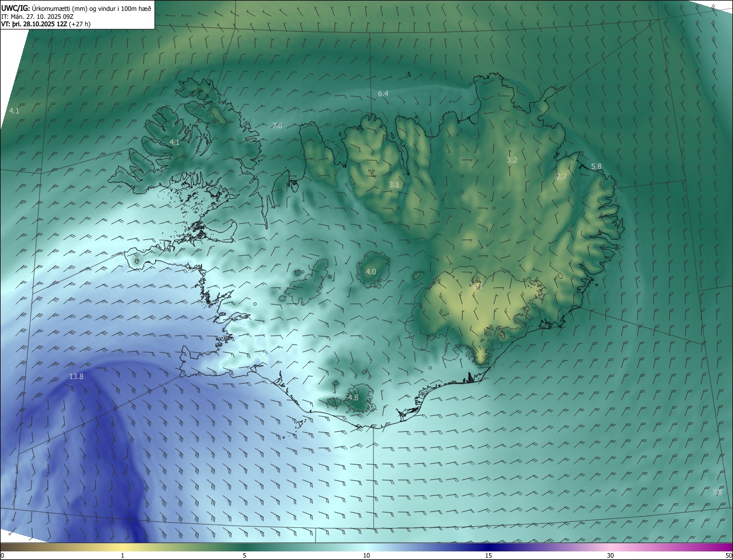The height and width of the screenshot is (560, 733).
Task: Click the 13.8 precipitable water value label
Action: [x=76, y=376]
